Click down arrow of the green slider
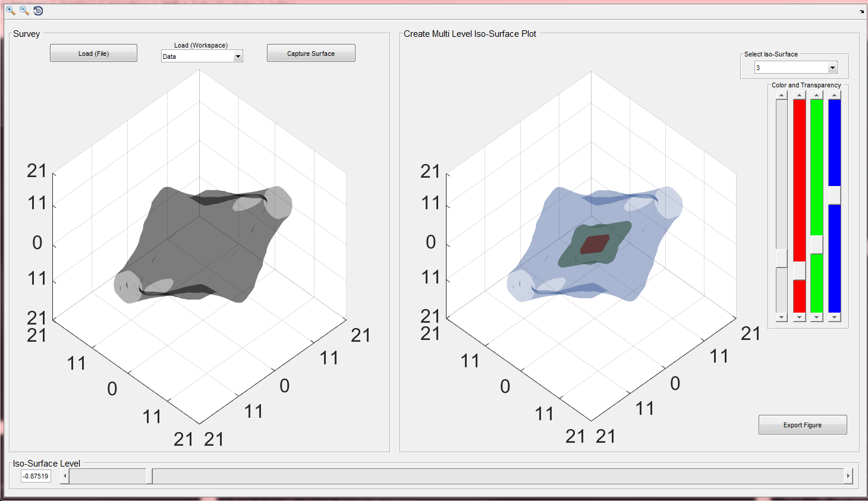 point(817,317)
